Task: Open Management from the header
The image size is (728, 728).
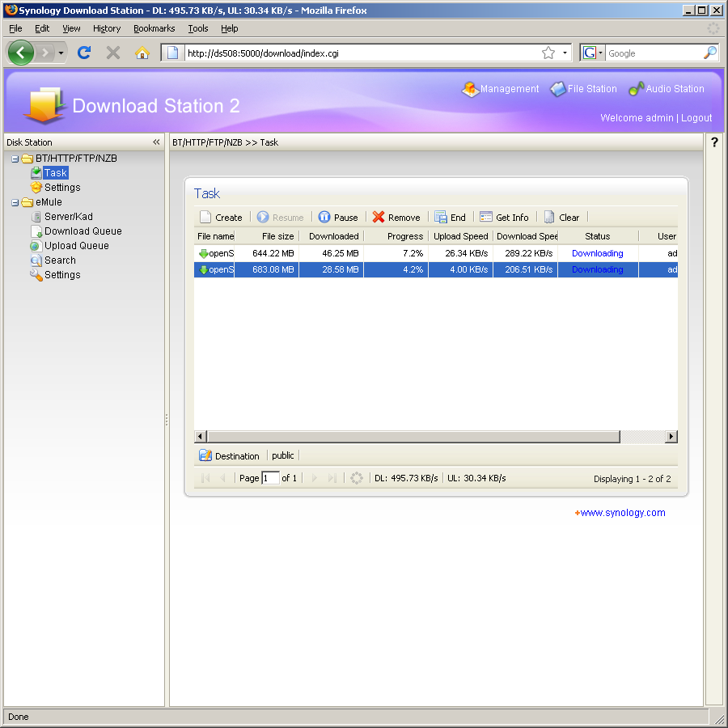Action: (x=501, y=89)
